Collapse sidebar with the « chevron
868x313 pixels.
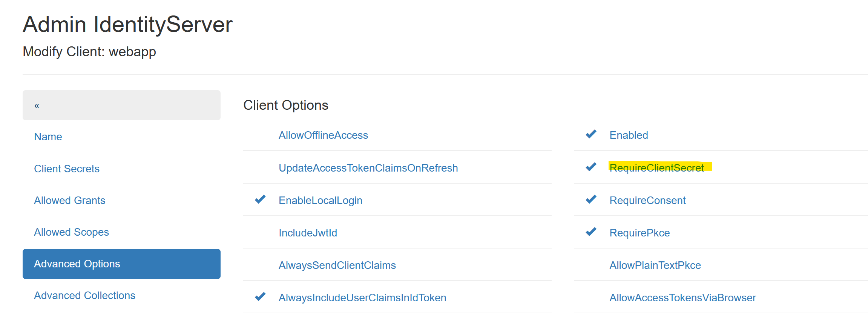(37, 106)
